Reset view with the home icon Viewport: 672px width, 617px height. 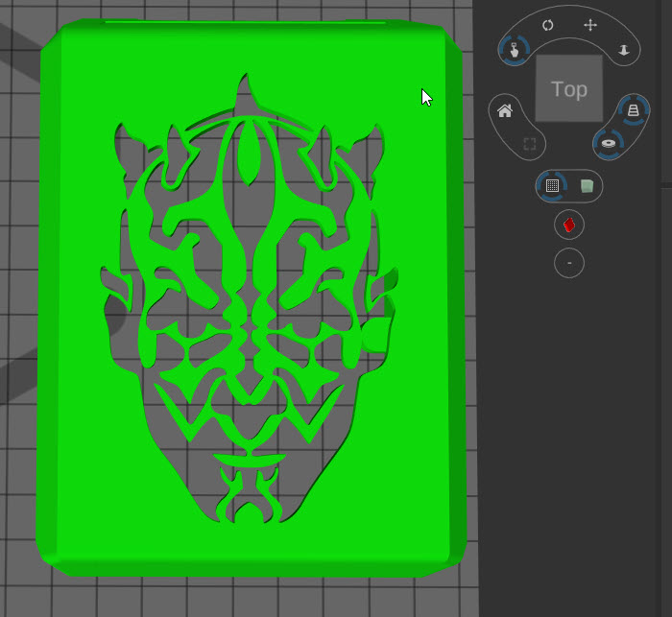coord(505,111)
